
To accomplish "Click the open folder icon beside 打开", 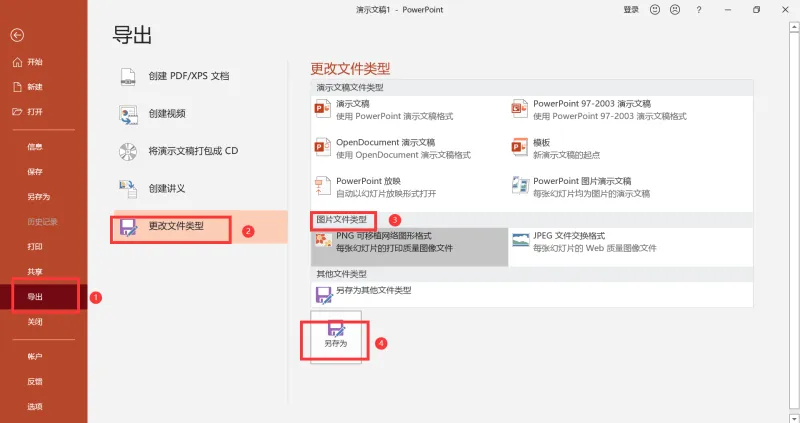I will [17, 111].
